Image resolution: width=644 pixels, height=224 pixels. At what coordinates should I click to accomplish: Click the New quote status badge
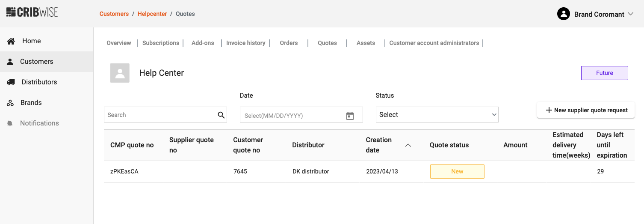pos(457,171)
